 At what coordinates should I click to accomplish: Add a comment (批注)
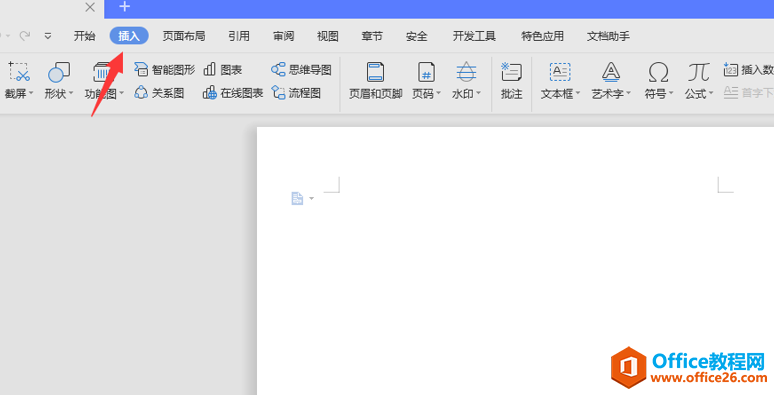pos(511,80)
